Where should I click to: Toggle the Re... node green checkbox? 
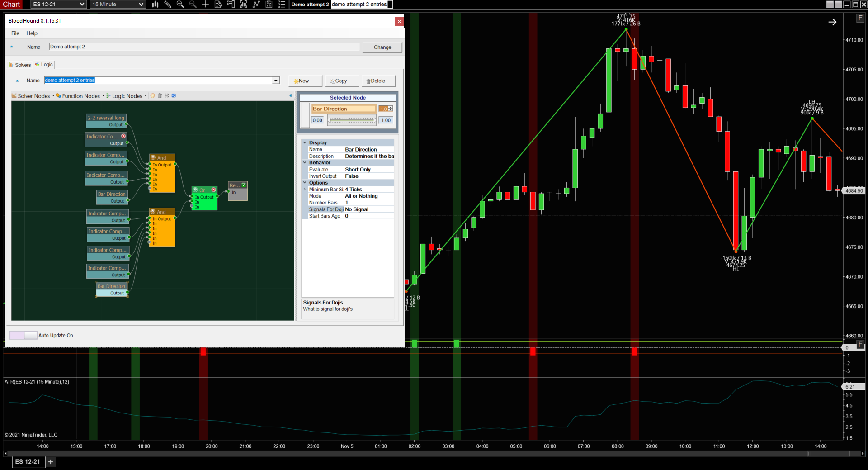coord(244,185)
